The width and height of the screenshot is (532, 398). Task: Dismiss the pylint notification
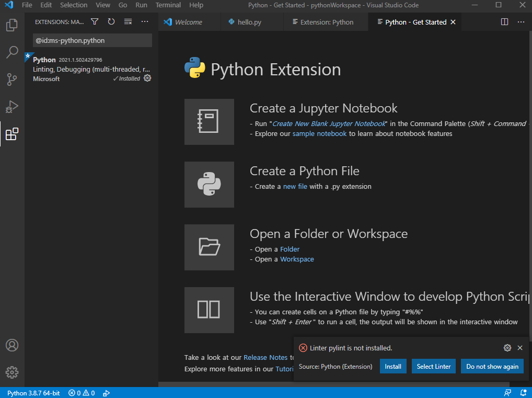click(520, 348)
